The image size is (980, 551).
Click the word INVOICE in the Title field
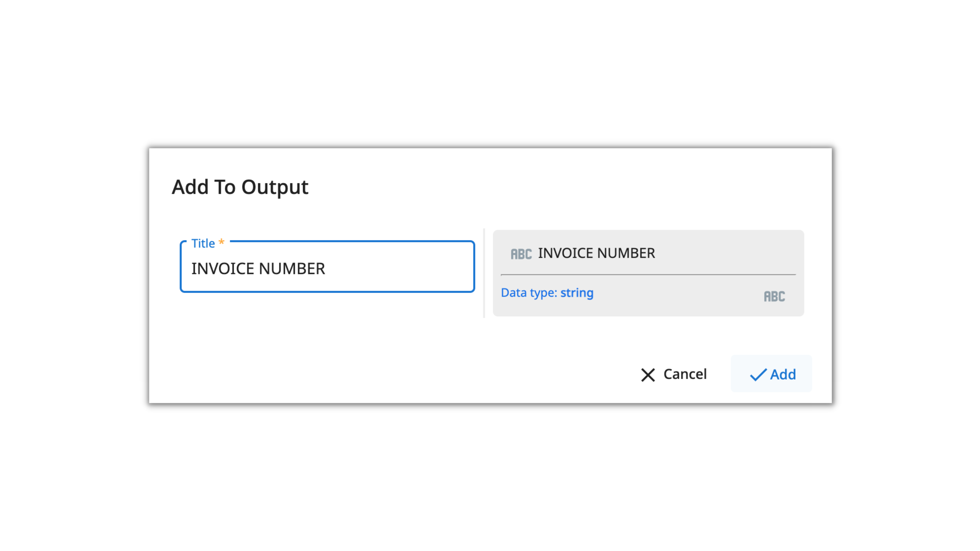223,269
